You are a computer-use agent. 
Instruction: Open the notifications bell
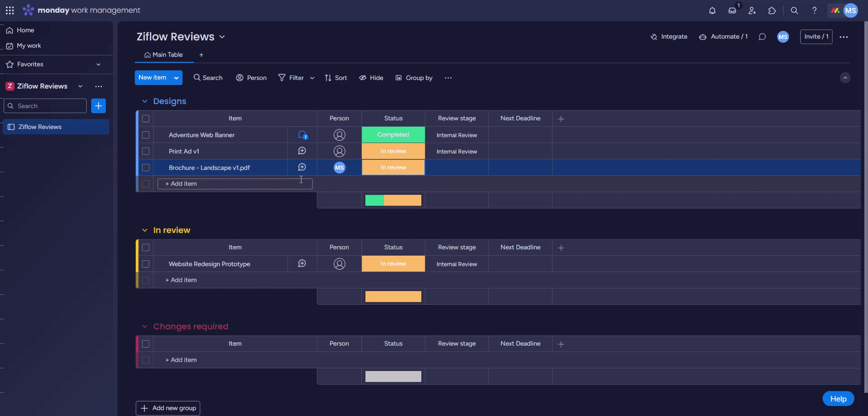[712, 10]
